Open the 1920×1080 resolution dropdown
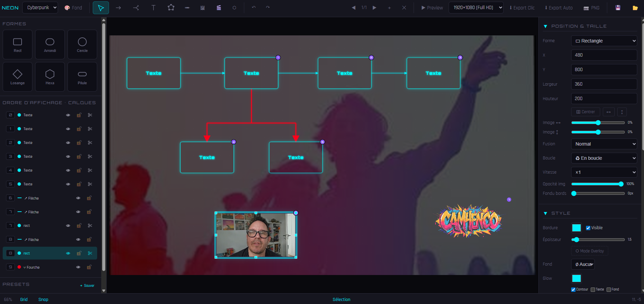Image resolution: width=644 pixels, height=304 pixels. tap(476, 7)
